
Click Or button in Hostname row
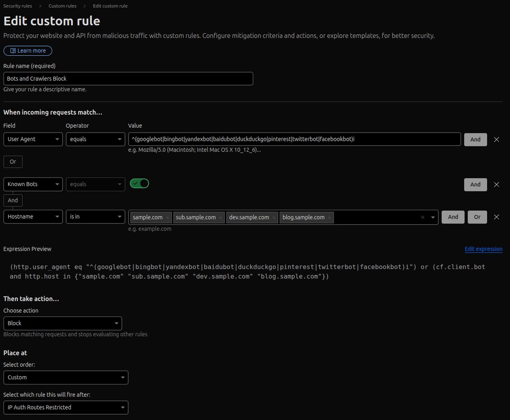[x=477, y=217]
